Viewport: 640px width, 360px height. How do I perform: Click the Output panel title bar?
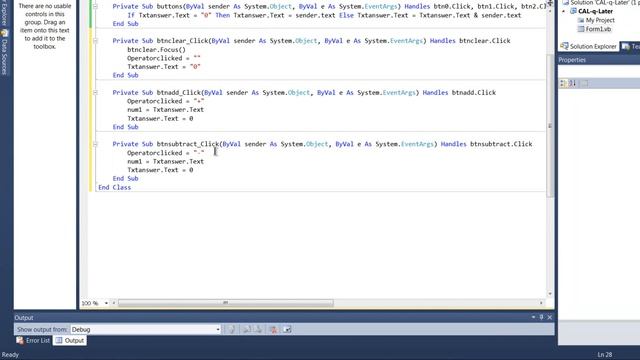click(x=284, y=318)
